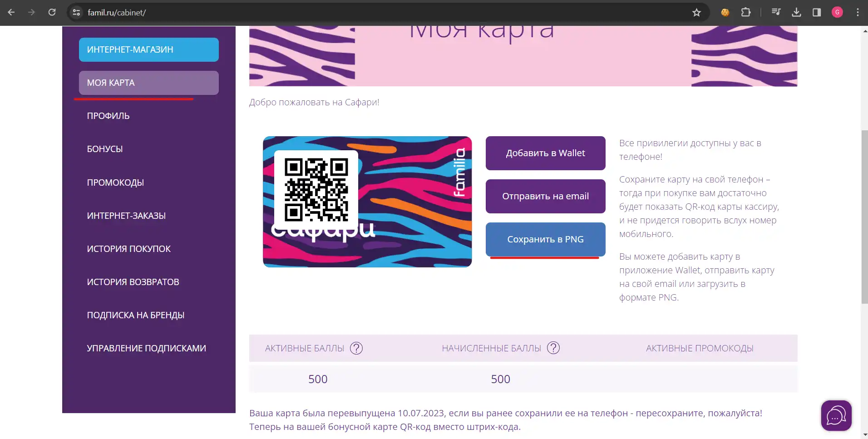Screen dimensions: 868x439
Task: Toggle the browser side panel icon
Action: pyautogui.click(x=817, y=12)
